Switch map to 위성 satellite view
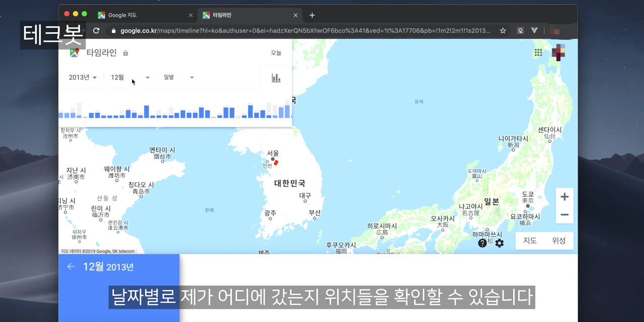 (x=558, y=240)
